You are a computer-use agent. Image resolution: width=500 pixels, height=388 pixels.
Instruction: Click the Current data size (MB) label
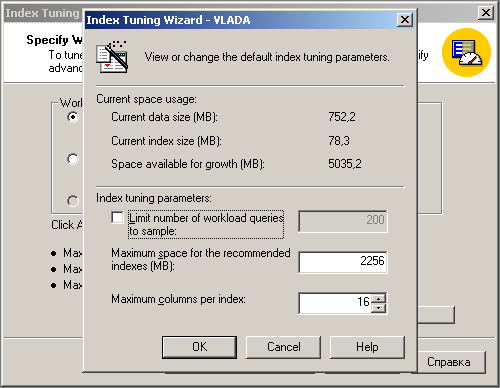tap(164, 117)
